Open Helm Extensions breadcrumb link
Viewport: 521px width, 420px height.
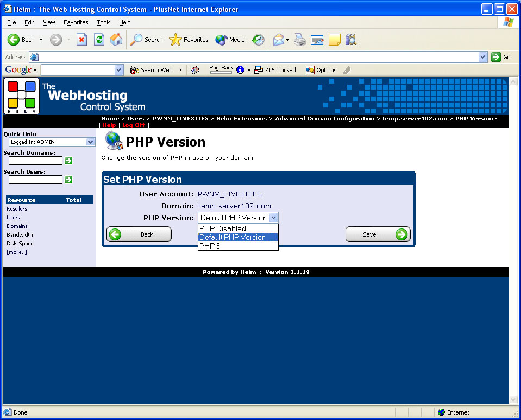coord(242,118)
